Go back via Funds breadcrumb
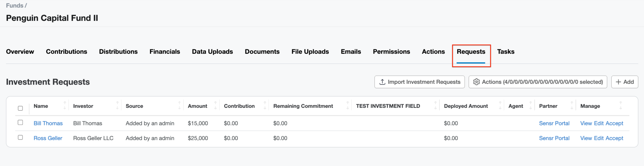Viewport: 644px width, 166px height. click(x=15, y=6)
